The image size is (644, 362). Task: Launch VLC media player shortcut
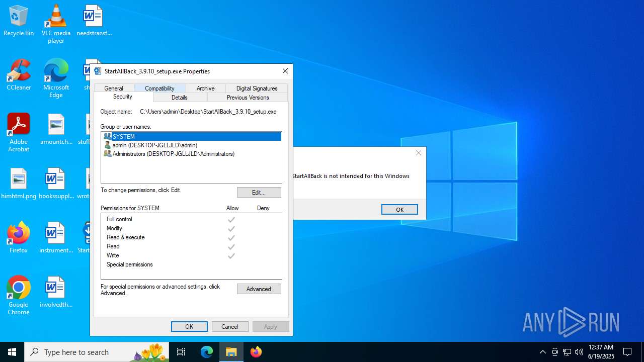tap(56, 24)
